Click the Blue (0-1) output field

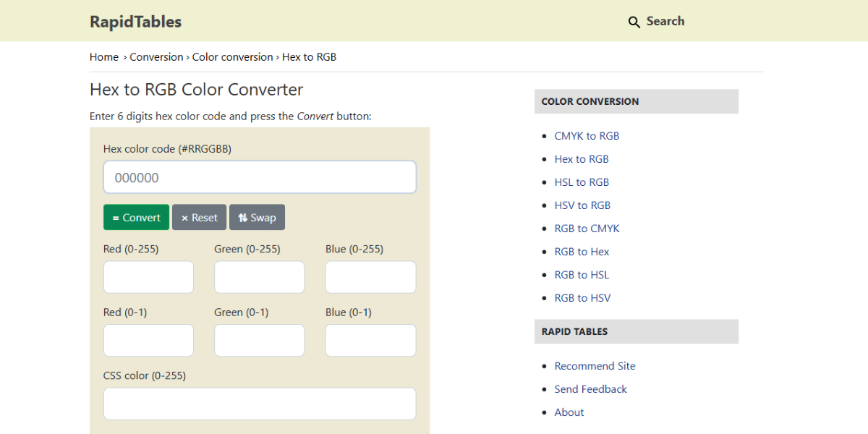point(370,340)
